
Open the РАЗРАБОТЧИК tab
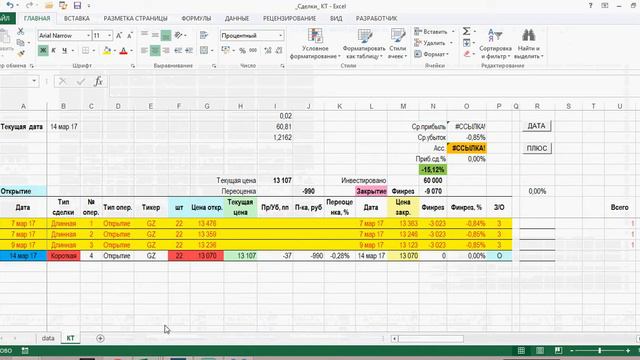tap(376, 18)
